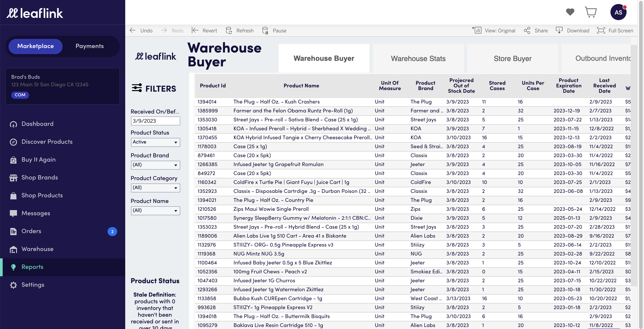Click 'NUG Mintz NUG 3.5g' product name

pos(259,254)
